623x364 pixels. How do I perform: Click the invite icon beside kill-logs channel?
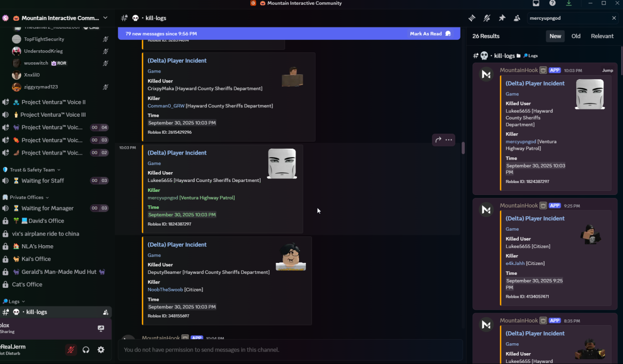point(105,312)
